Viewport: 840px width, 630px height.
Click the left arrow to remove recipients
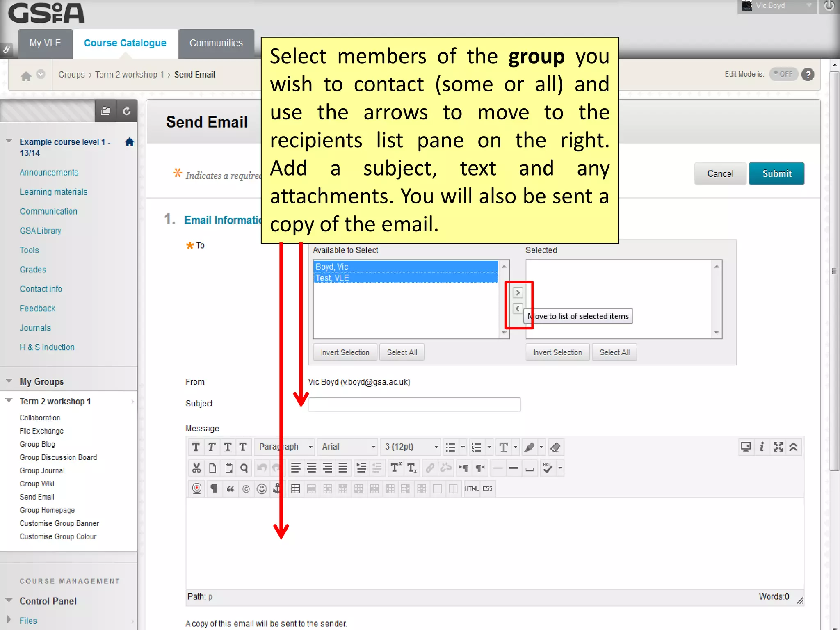coord(518,308)
